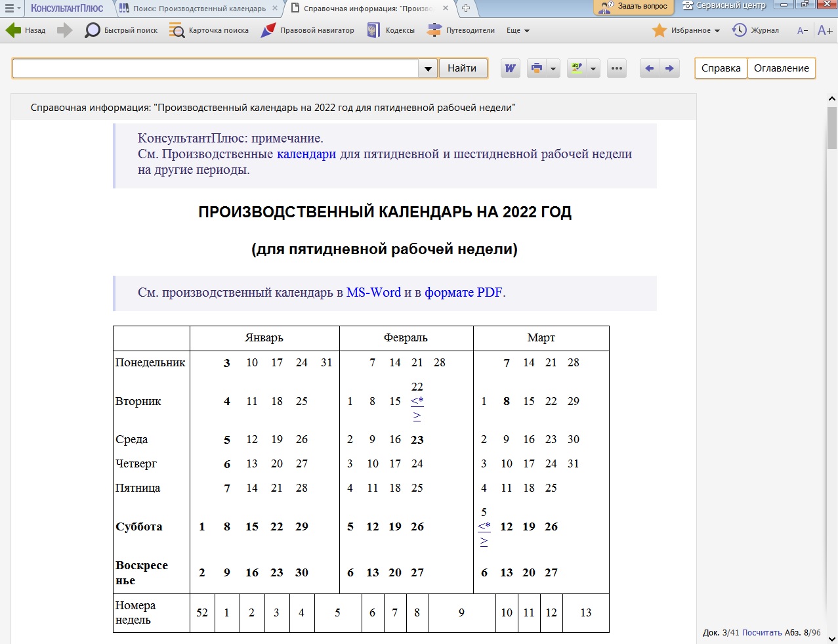
Task: Expand the Еще dropdown menu
Action: point(518,30)
